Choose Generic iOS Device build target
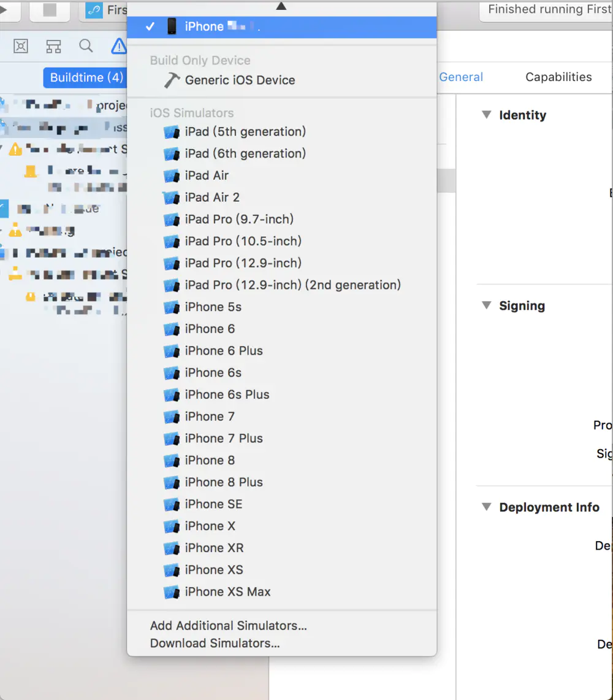613x700 pixels. [x=281, y=80]
